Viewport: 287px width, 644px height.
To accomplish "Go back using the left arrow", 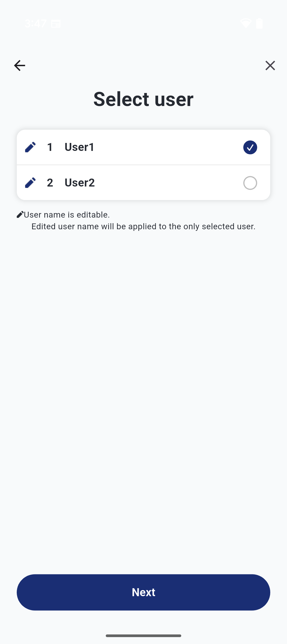I will coord(19,65).
